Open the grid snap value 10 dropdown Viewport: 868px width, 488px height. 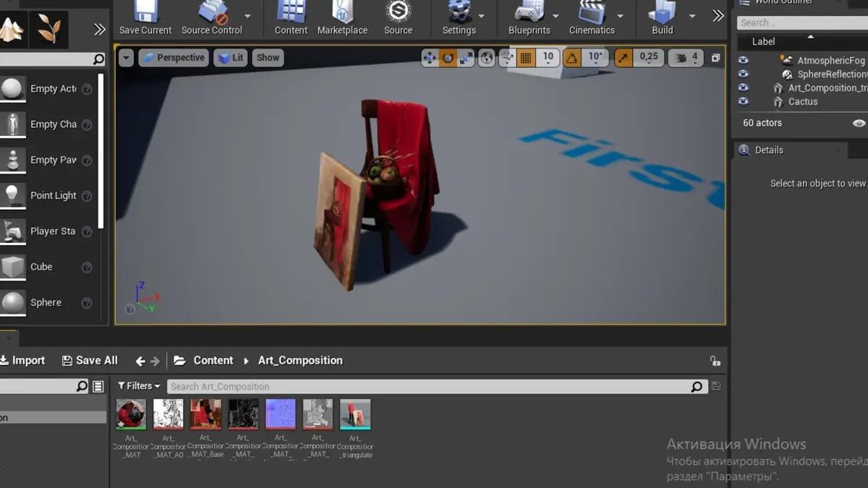(x=548, y=57)
